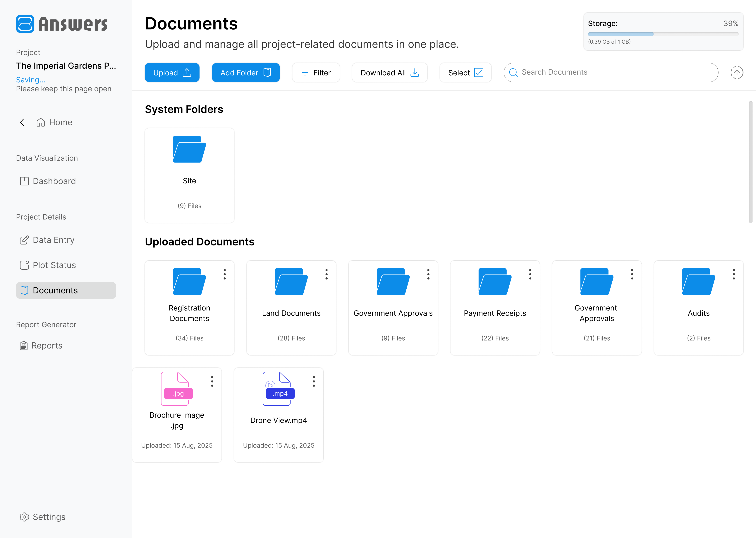This screenshot has width=756, height=538.
Task: Click the Drone View .mp4 file icon
Action: coord(279,389)
